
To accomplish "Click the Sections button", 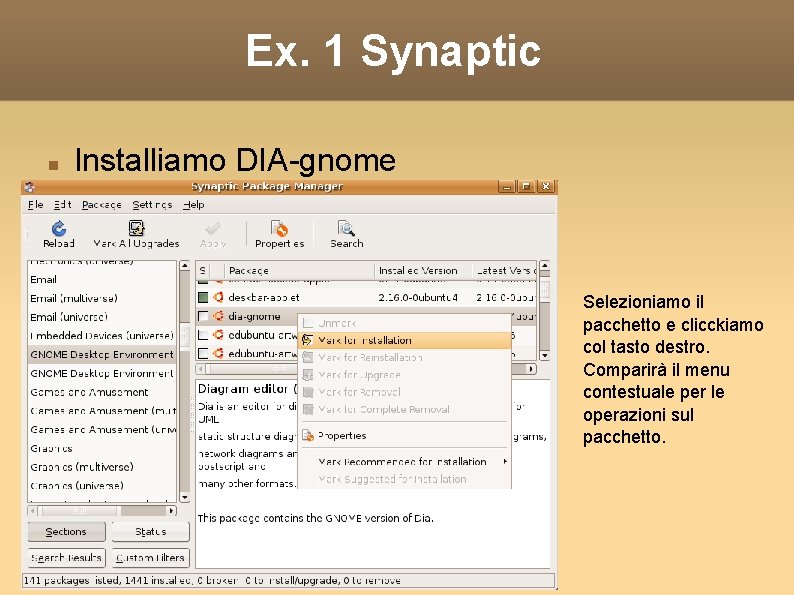I will point(66,532).
